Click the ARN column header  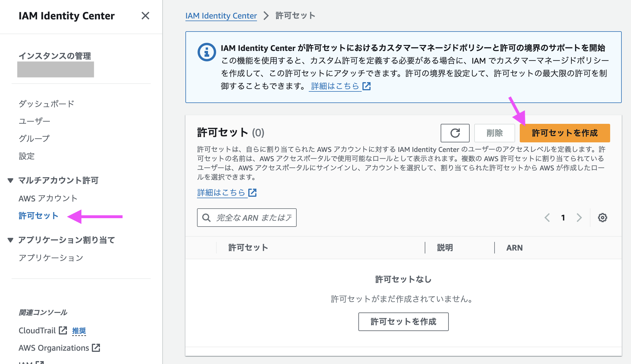click(515, 248)
